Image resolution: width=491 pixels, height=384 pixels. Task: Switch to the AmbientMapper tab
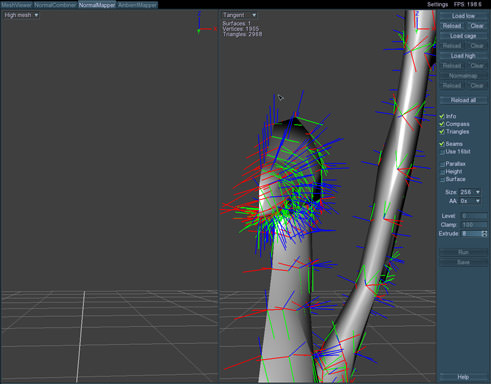coord(137,5)
